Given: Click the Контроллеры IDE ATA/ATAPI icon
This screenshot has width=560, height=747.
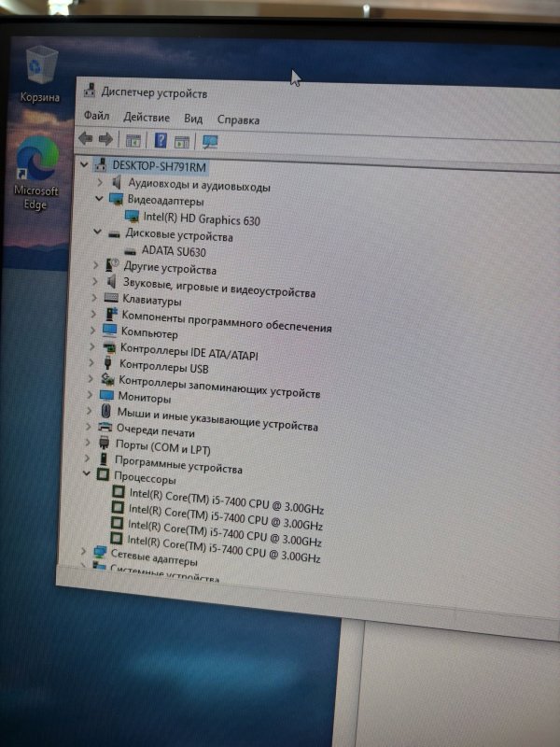Looking at the screenshot, I should [x=109, y=347].
